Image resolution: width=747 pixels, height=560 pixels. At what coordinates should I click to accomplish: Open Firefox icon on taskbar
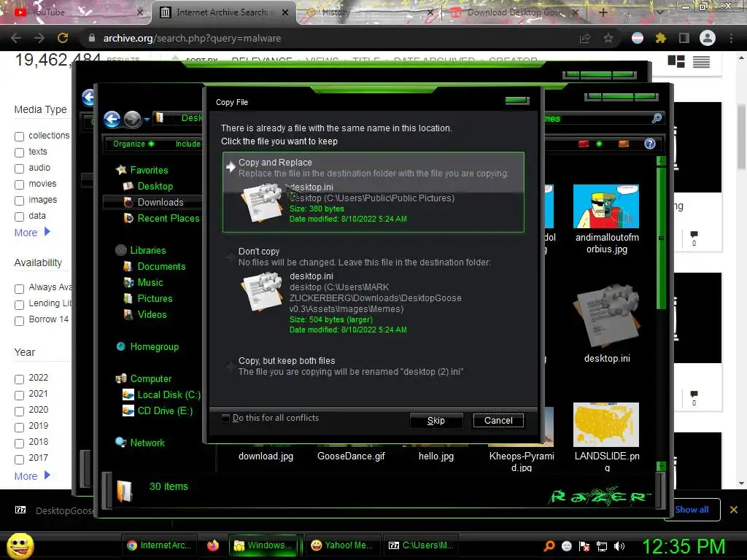click(x=213, y=545)
